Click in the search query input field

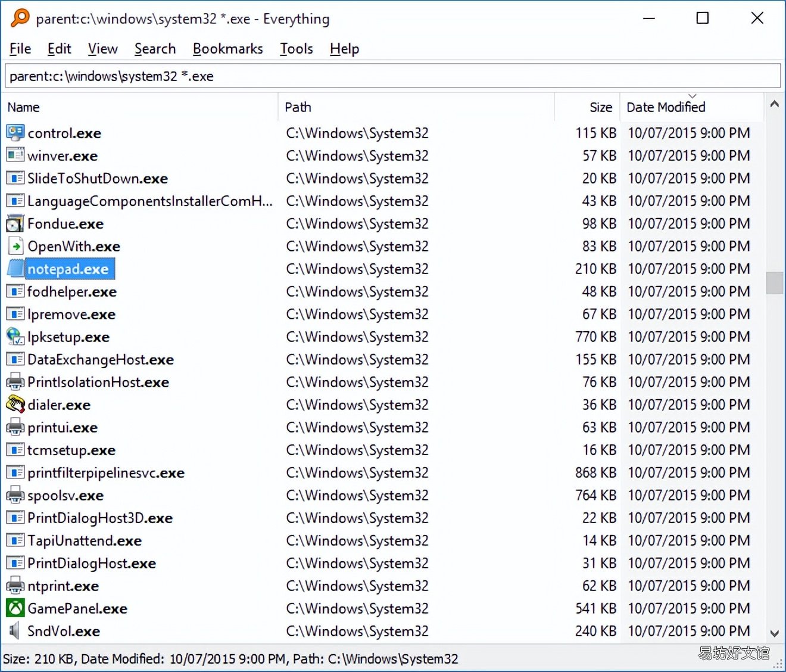[393, 76]
